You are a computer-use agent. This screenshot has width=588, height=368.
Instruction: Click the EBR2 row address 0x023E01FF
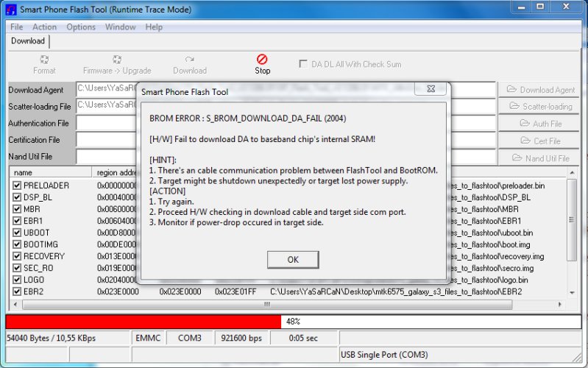235,291
